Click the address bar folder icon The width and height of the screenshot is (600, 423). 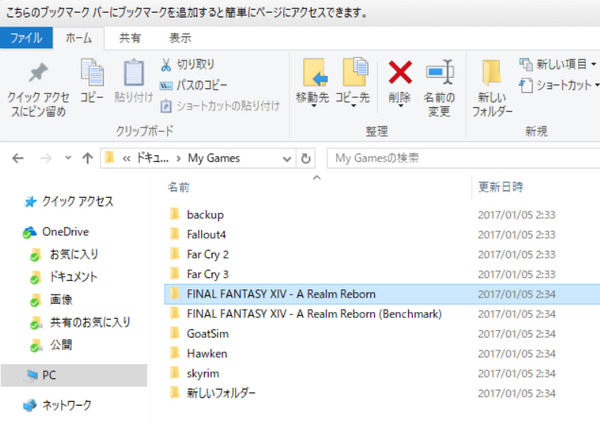(x=110, y=158)
